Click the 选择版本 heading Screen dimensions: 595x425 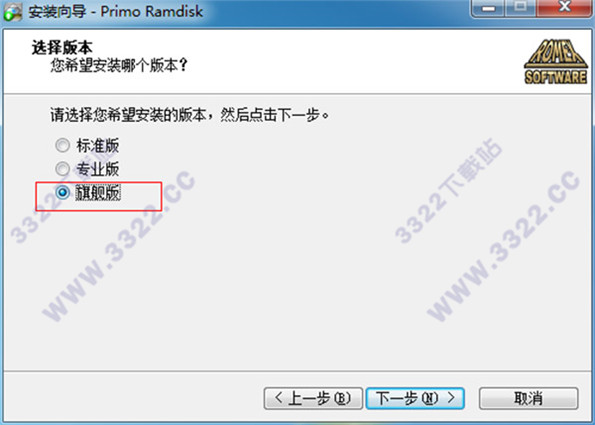tap(62, 48)
